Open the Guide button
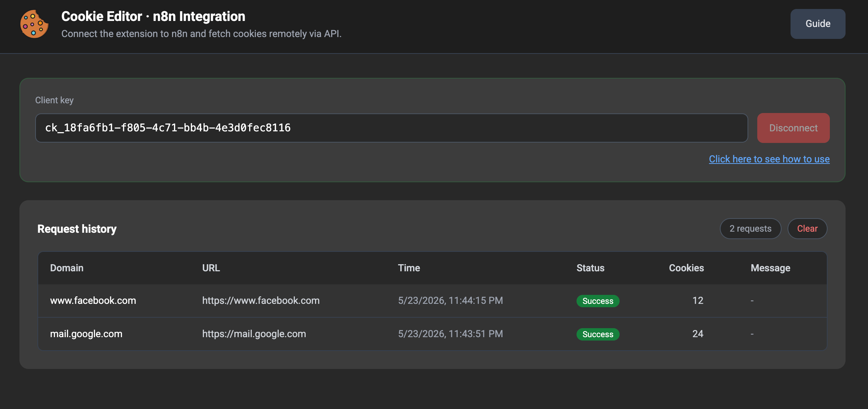 click(x=817, y=24)
